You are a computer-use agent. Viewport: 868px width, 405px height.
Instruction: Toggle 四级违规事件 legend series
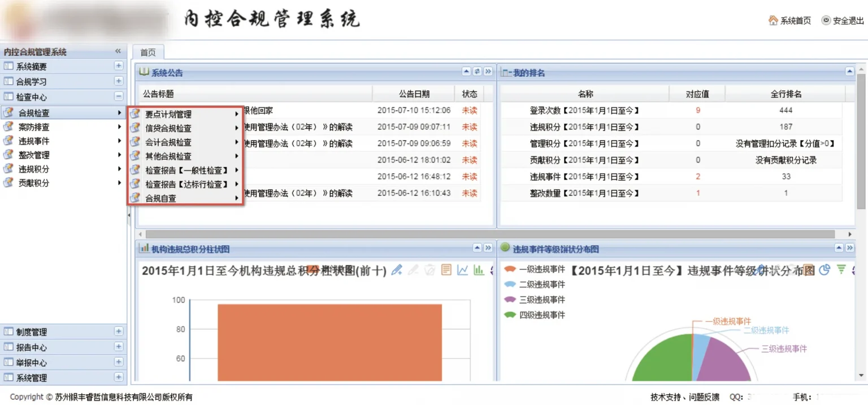534,315
